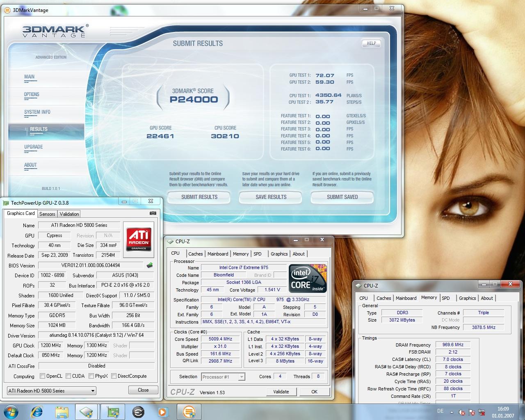Show hidden tray icons arrow
Screen dimensions: 525x420
[452, 413]
